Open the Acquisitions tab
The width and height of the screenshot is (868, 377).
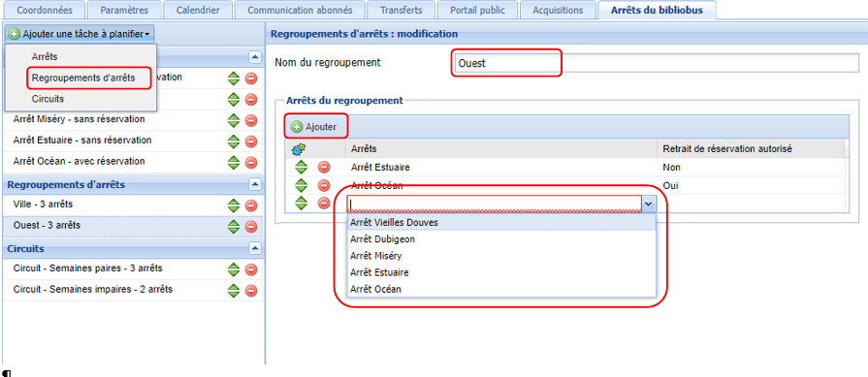(558, 10)
